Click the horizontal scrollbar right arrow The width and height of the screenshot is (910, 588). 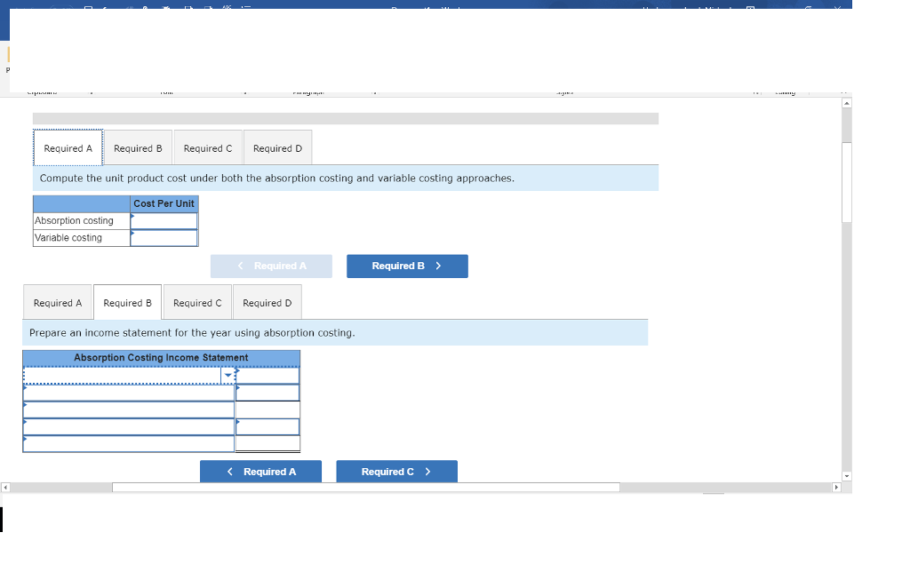(836, 487)
